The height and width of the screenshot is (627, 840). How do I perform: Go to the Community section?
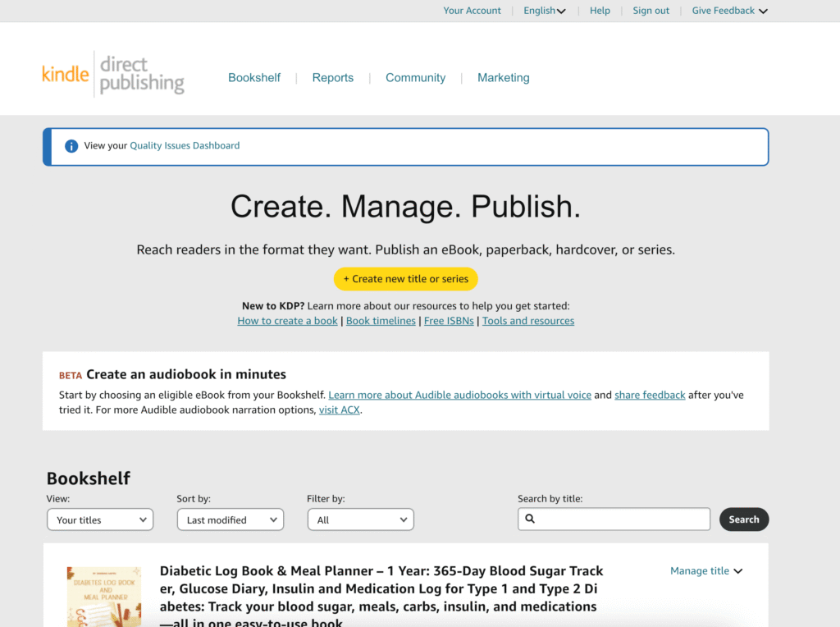click(416, 78)
